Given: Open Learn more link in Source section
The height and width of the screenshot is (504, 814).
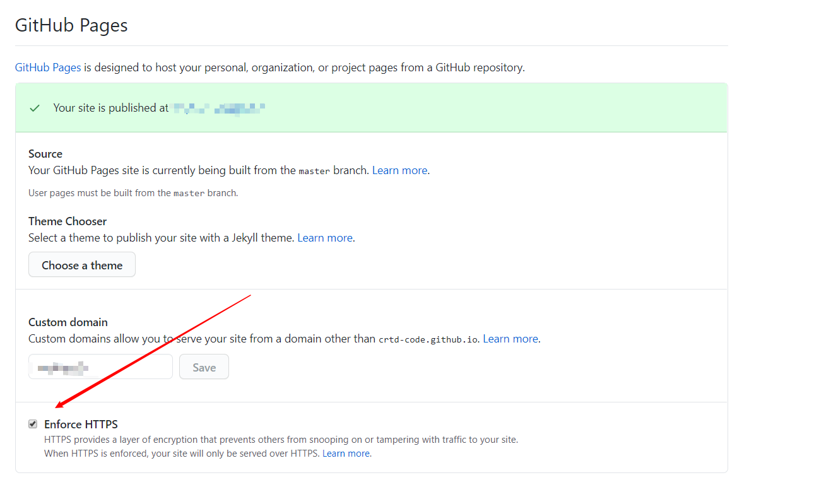Looking at the screenshot, I should pyautogui.click(x=400, y=170).
